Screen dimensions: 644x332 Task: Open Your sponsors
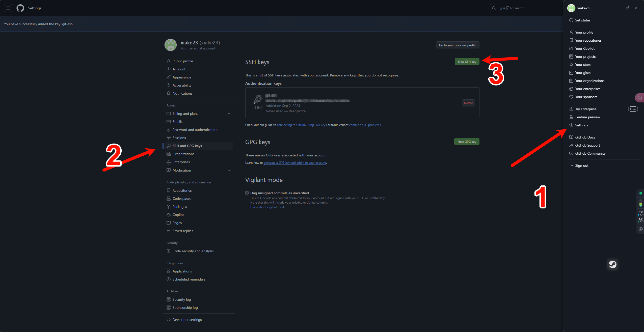click(x=603, y=97)
